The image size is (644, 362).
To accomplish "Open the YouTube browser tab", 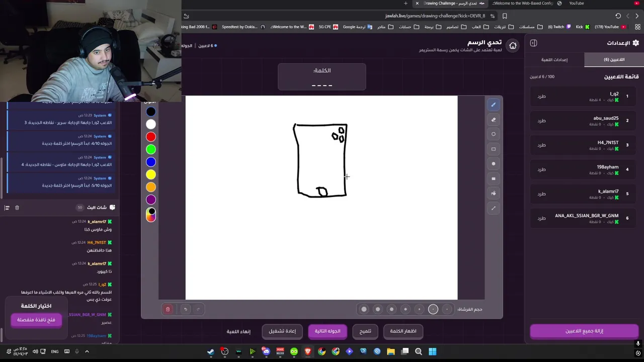I will pyautogui.click(x=576, y=4).
